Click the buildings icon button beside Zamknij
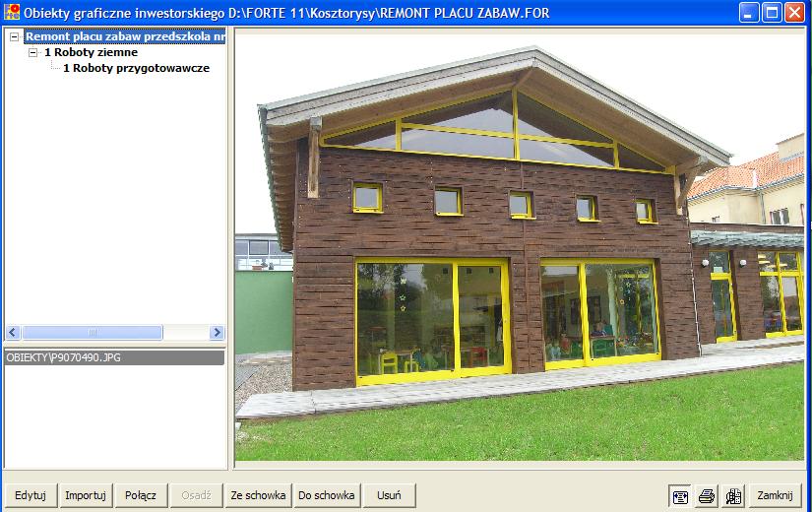Image resolution: width=812 pixels, height=512 pixels. tap(733, 496)
